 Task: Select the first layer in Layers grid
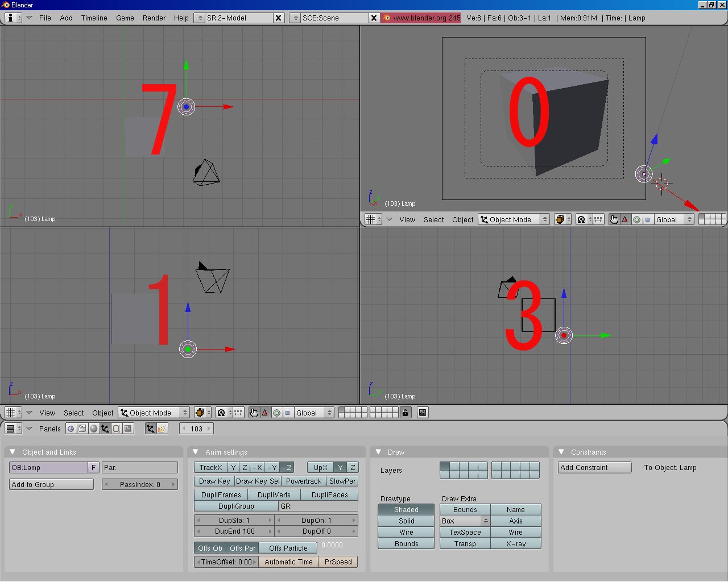click(x=444, y=466)
